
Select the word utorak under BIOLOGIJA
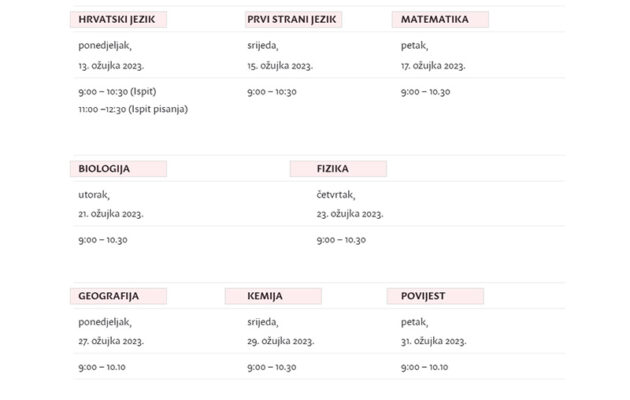94,195
